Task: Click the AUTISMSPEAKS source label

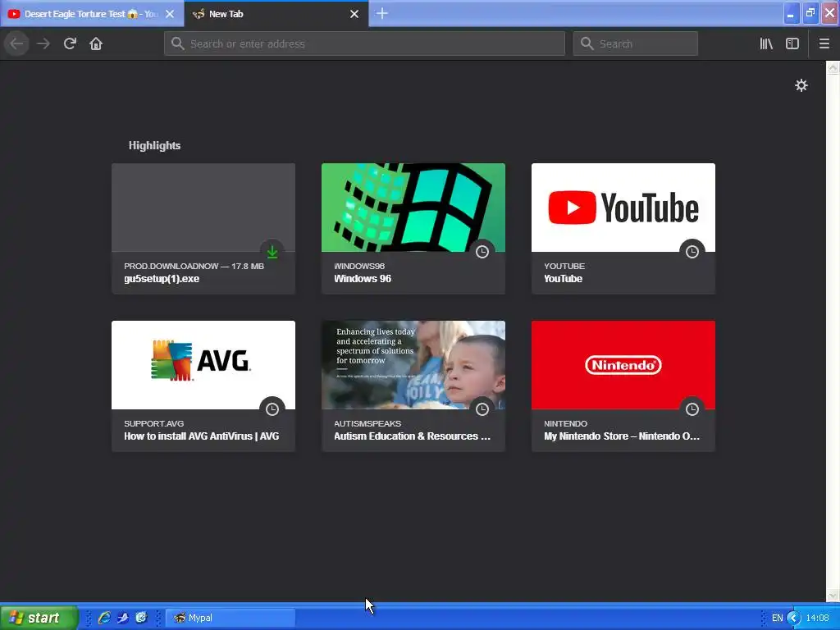Action: [367, 423]
